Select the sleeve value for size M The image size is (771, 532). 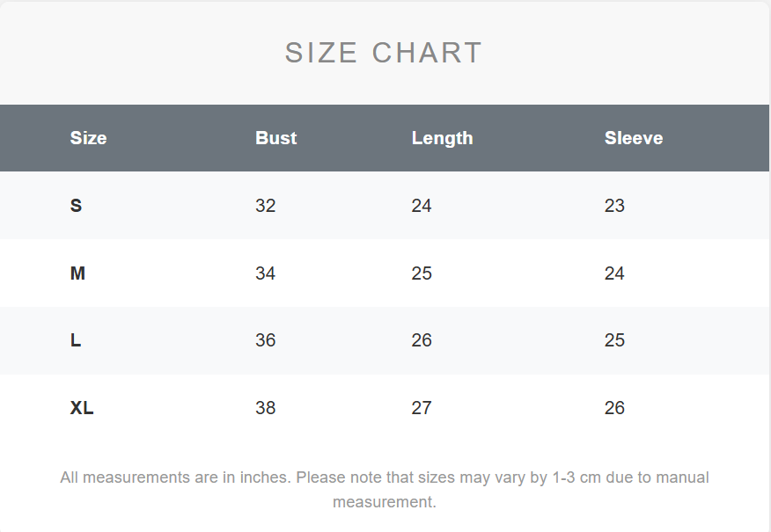click(614, 273)
